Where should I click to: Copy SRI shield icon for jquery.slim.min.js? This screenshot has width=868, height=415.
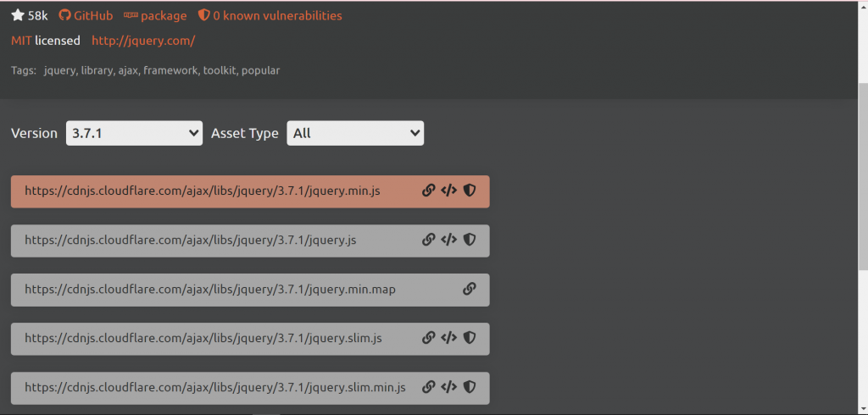(470, 387)
